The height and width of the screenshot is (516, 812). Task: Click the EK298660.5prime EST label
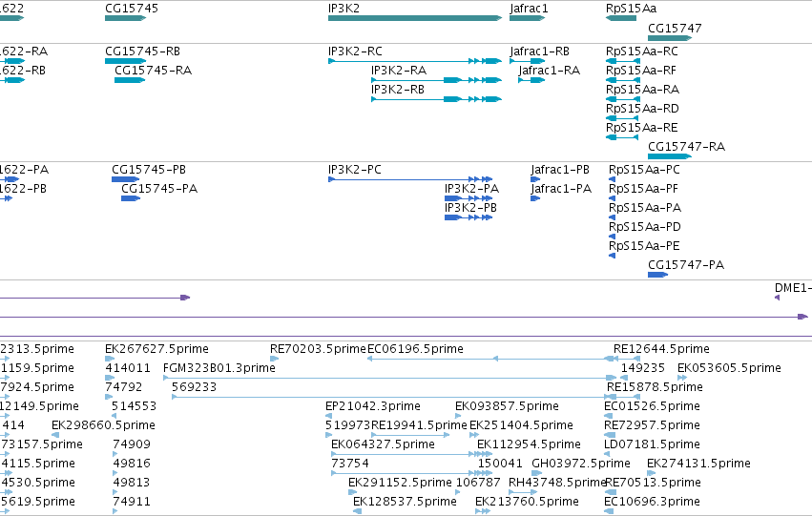(104, 426)
